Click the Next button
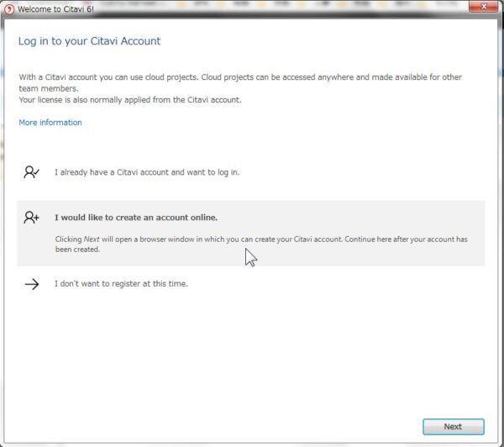Viewport: 504px width, 447px height. point(454,427)
